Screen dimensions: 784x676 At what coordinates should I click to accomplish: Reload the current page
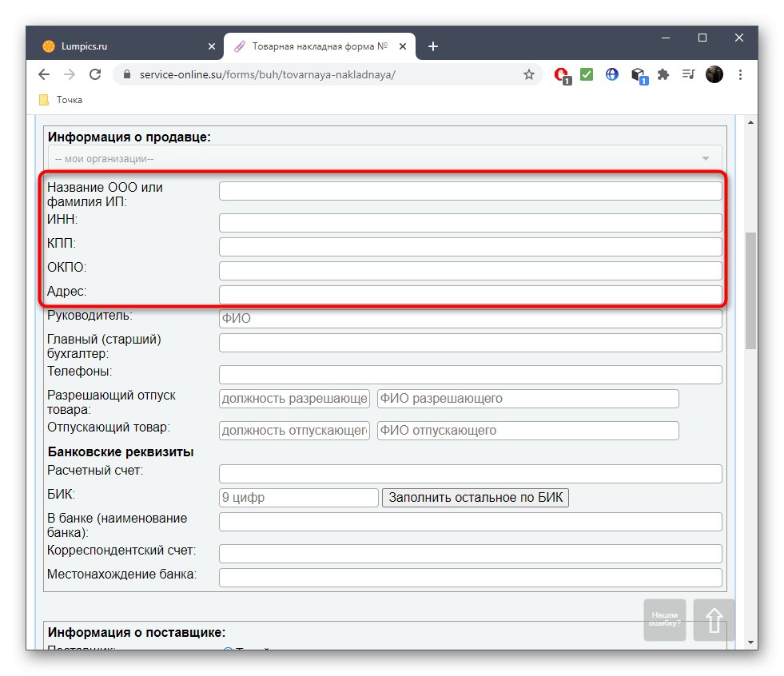click(95, 74)
